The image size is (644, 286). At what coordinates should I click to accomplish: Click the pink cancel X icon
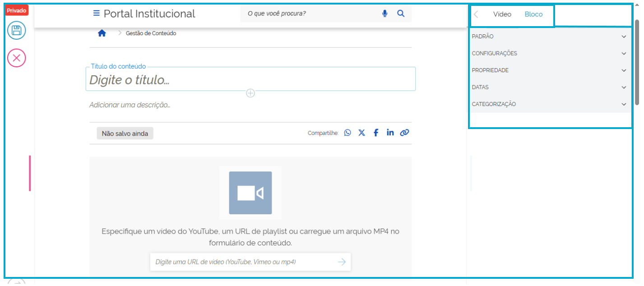tap(17, 58)
